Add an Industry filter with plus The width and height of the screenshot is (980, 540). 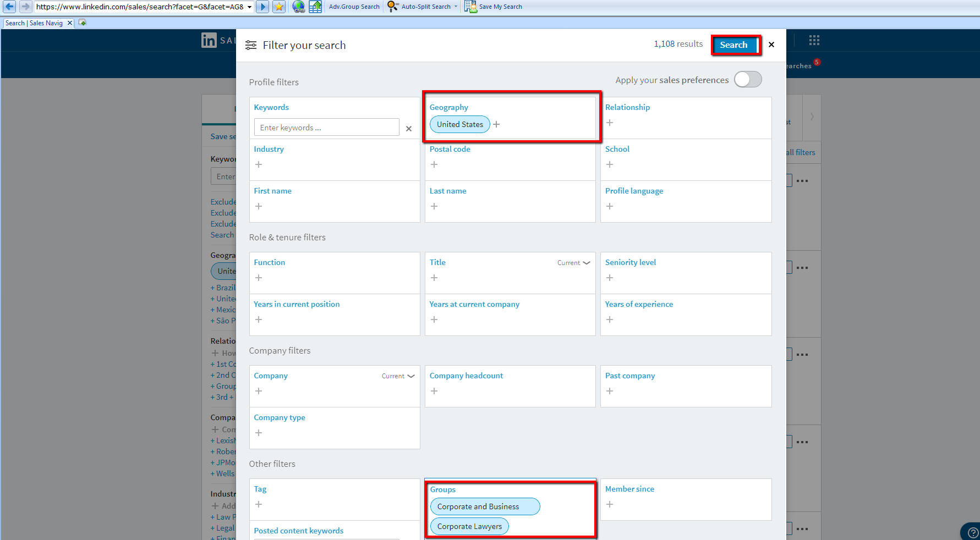[259, 164]
